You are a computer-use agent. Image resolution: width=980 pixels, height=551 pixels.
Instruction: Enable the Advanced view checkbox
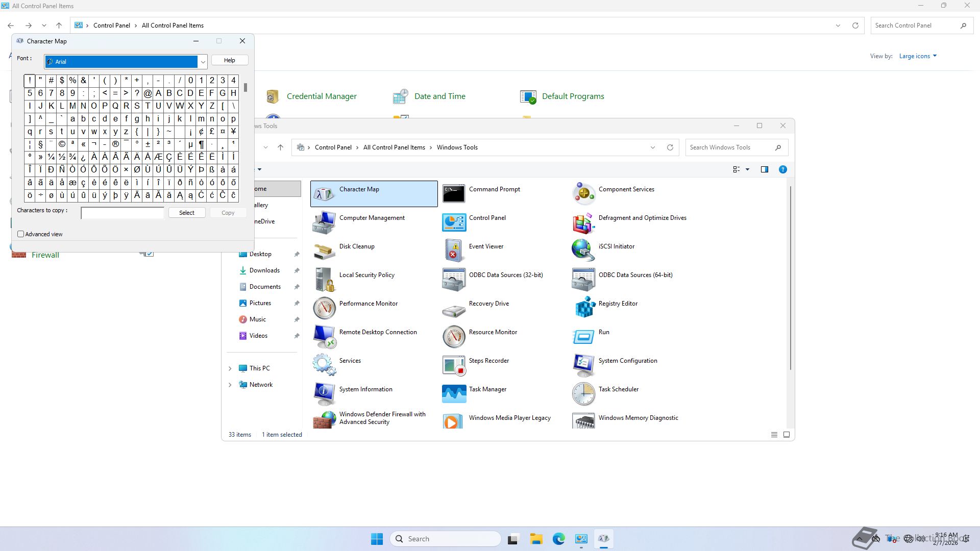[21, 234]
